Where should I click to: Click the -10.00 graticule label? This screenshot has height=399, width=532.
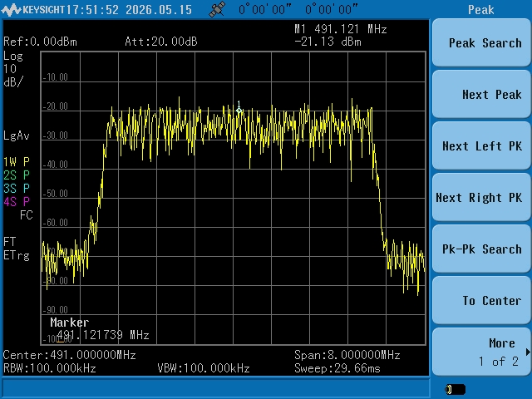(56, 77)
